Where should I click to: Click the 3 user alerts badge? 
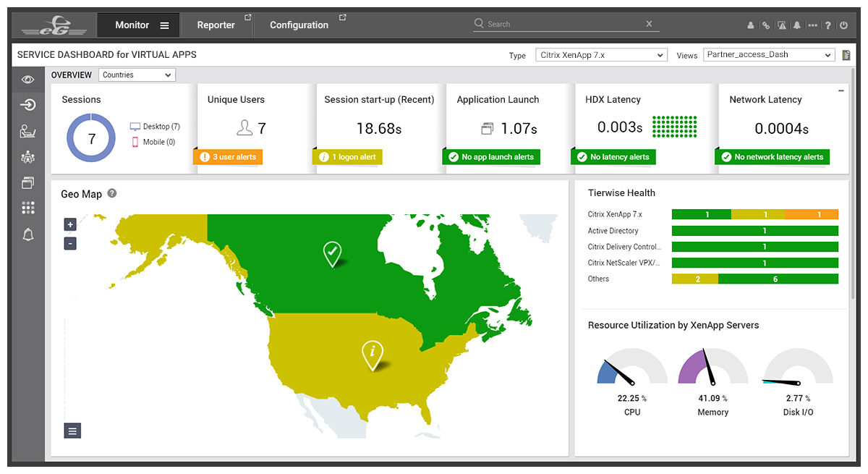228,157
